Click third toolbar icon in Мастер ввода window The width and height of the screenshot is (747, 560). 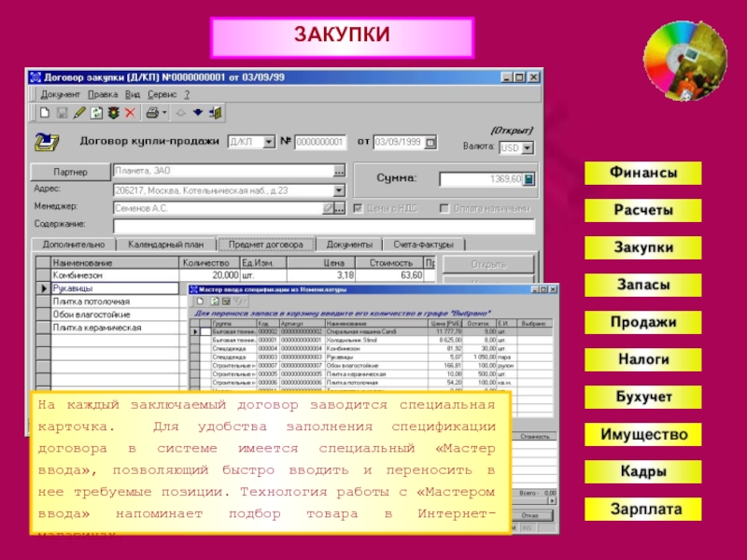point(226,301)
